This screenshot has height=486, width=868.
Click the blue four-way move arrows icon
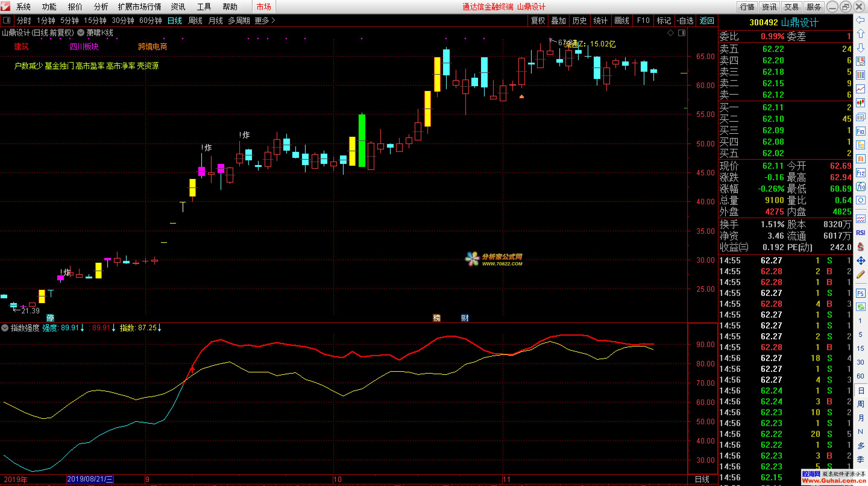pos(860,260)
